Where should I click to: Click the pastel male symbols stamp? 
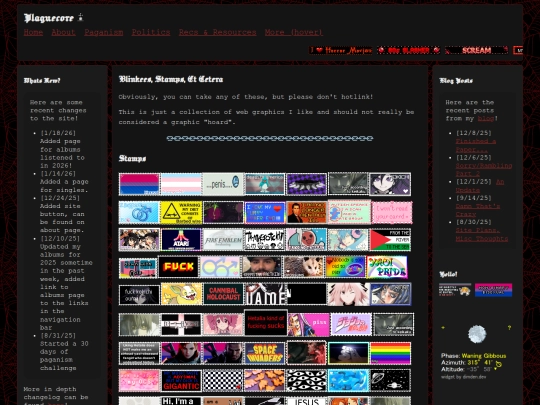click(220, 267)
